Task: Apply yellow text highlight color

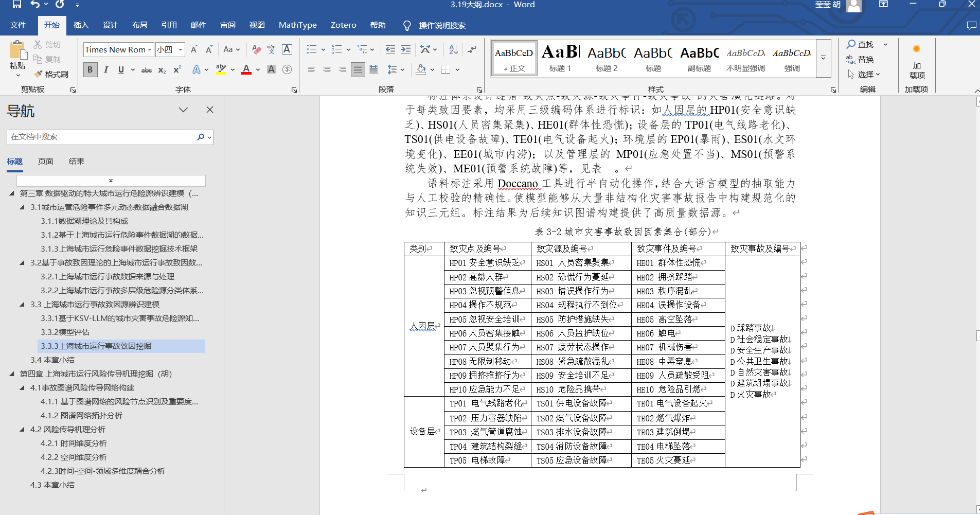Action: [221, 69]
